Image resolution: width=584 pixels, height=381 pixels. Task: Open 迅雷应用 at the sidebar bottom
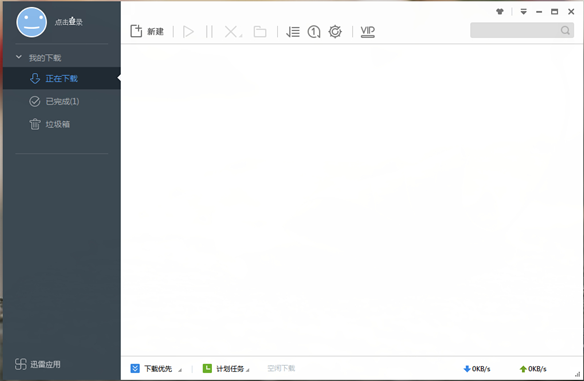38,364
